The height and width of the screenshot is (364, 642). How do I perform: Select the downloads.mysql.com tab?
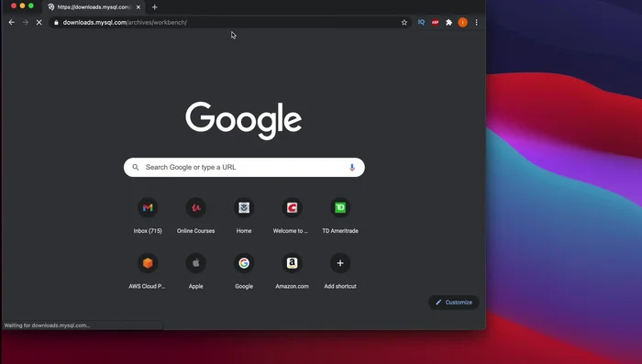(x=94, y=7)
